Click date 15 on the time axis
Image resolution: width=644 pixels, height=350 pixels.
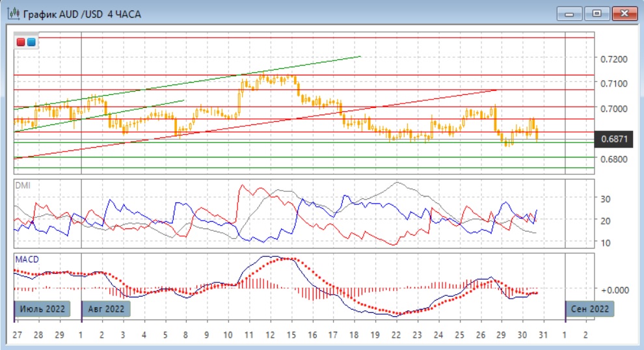pyautogui.click(x=291, y=334)
